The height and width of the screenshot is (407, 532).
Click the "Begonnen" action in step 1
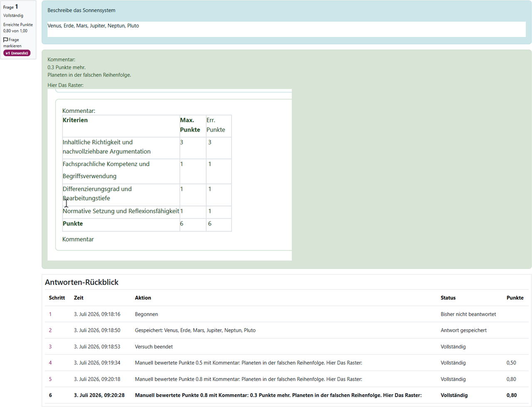coord(146,314)
